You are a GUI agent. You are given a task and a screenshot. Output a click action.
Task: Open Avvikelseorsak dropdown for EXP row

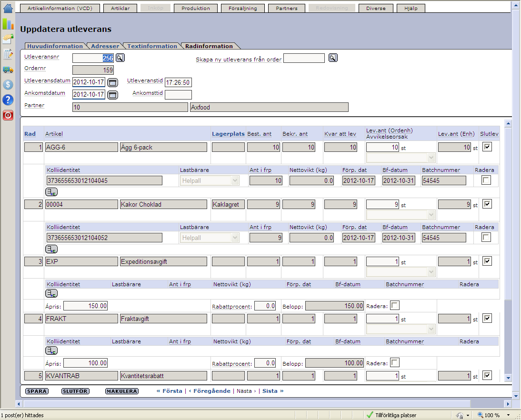(x=401, y=272)
